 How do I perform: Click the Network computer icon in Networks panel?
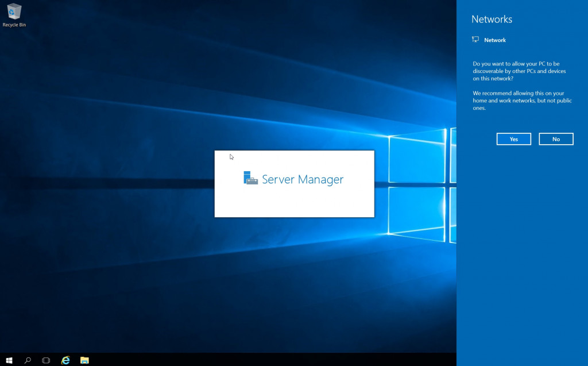475,40
